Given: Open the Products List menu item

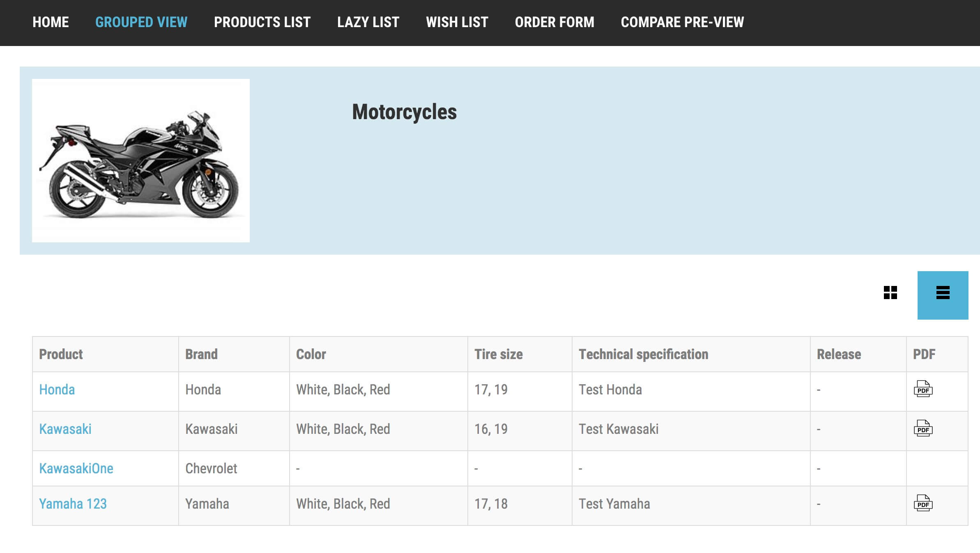Looking at the screenshot, I should (262, 22).
